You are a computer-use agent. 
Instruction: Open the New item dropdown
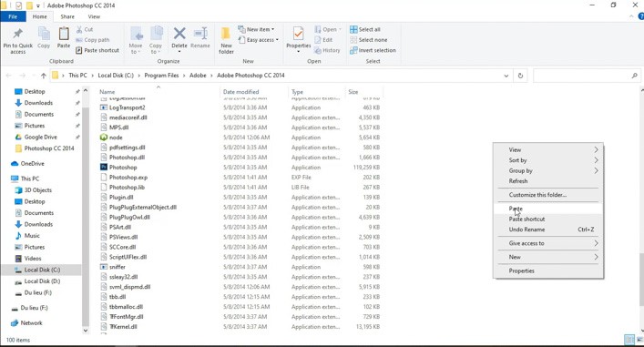[256, 29]
